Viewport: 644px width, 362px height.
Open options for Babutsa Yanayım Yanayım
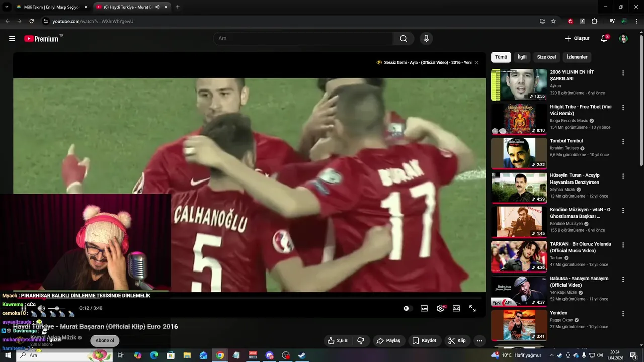(x=623, y=279)
